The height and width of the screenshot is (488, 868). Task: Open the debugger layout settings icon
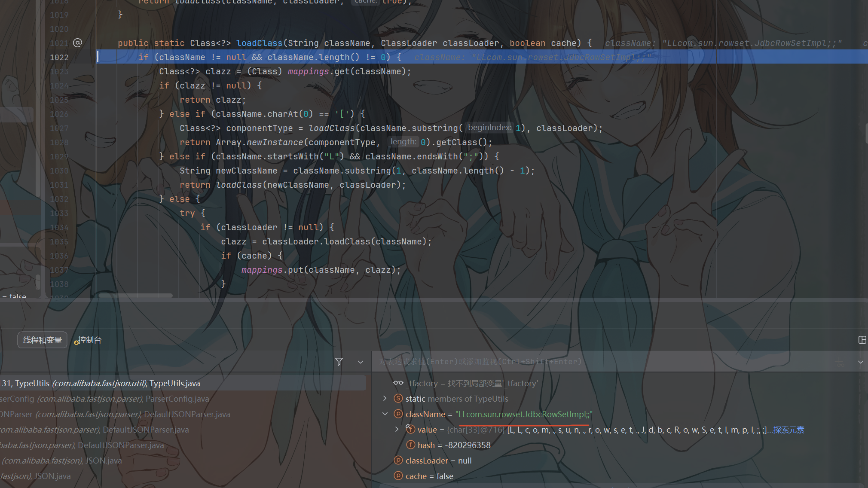tap(862, 340)
